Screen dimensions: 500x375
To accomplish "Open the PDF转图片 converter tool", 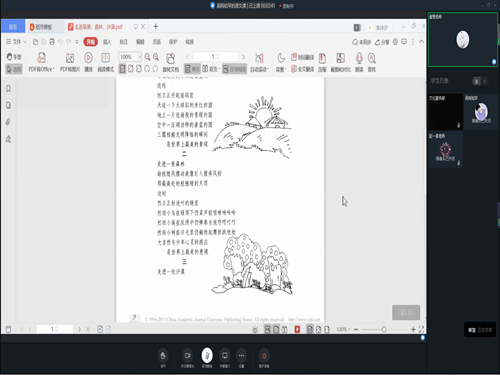I will [70, 62].
